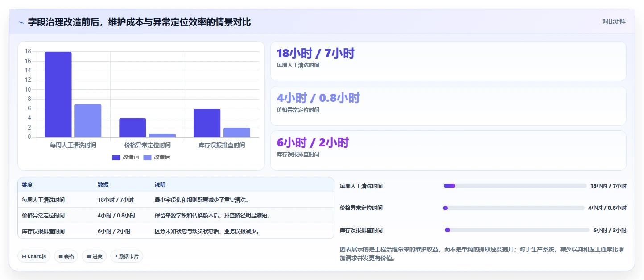Click the 数据卡片 tag chip
Screen dimensions: 644x280
127,256
